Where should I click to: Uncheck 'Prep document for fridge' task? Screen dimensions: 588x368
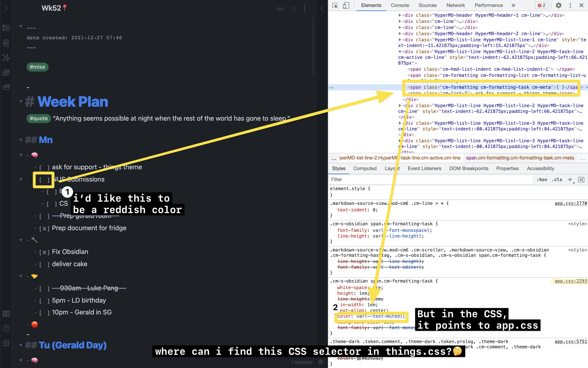[45, 228]
